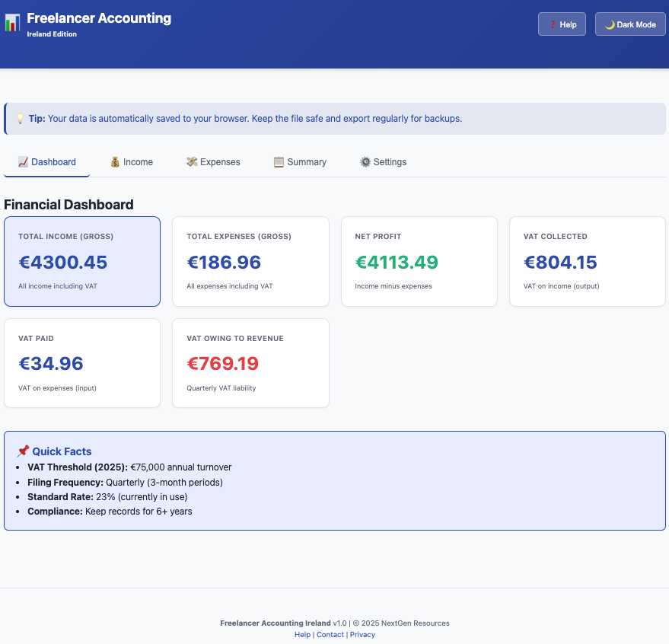
Task: Click the lightbulb icon in tip banner
Action: (x=20, y=119)
